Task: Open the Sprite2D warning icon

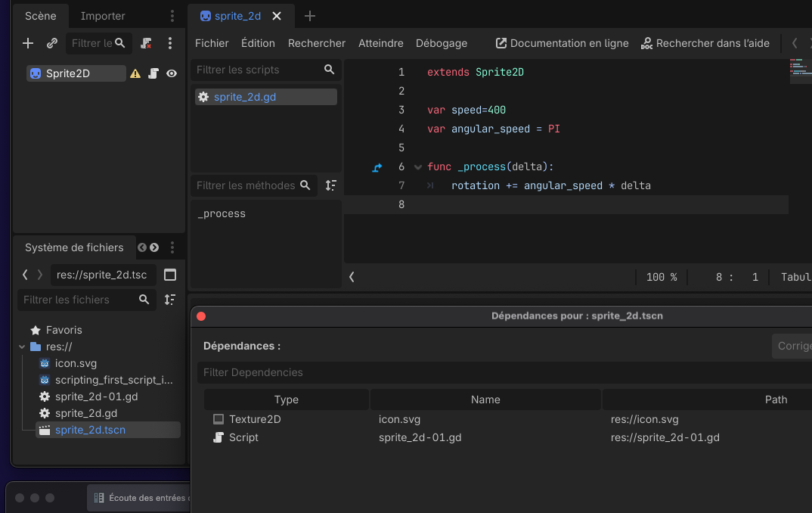Action: point(135,73)
